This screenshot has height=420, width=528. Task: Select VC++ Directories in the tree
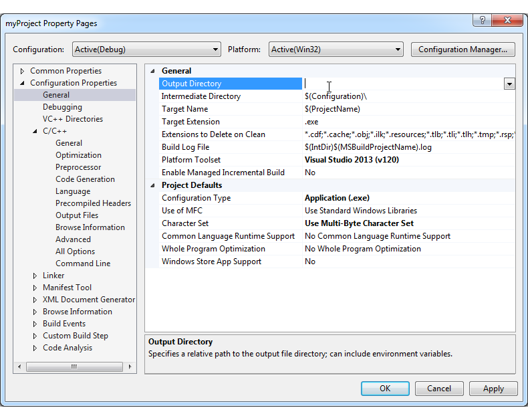click(x=73, y=119)
